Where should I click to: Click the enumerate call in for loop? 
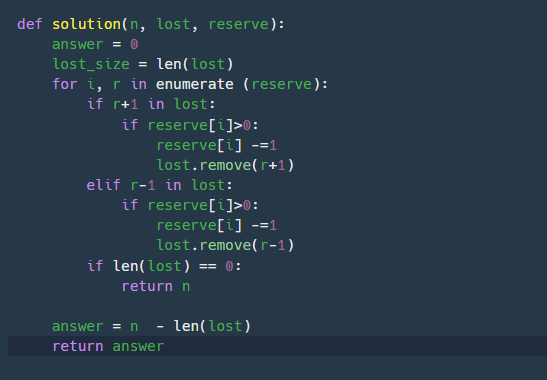coord(194,84)
